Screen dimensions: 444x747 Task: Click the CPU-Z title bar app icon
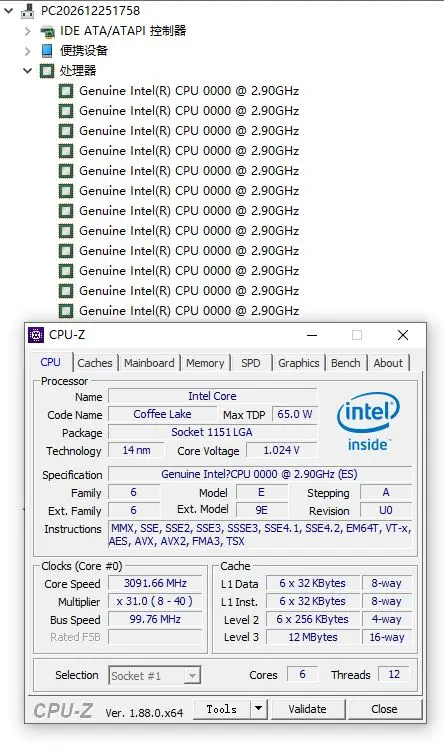[36, 335]
